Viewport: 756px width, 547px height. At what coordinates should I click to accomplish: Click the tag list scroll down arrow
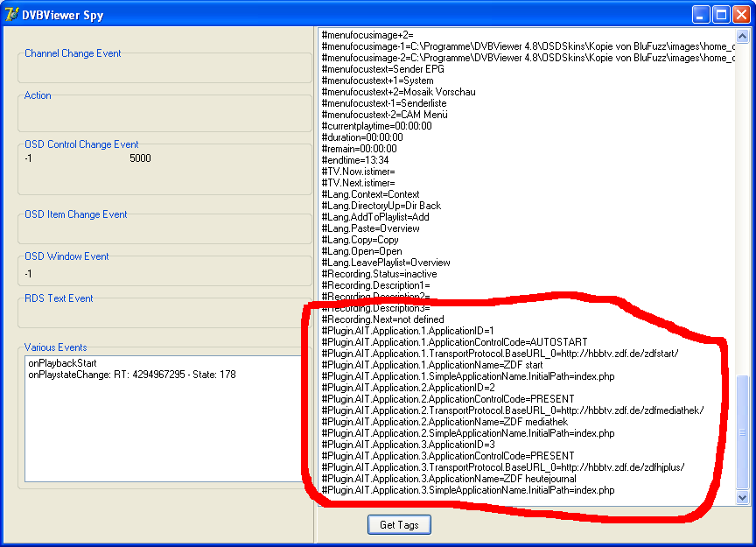[x=743, y=497]
